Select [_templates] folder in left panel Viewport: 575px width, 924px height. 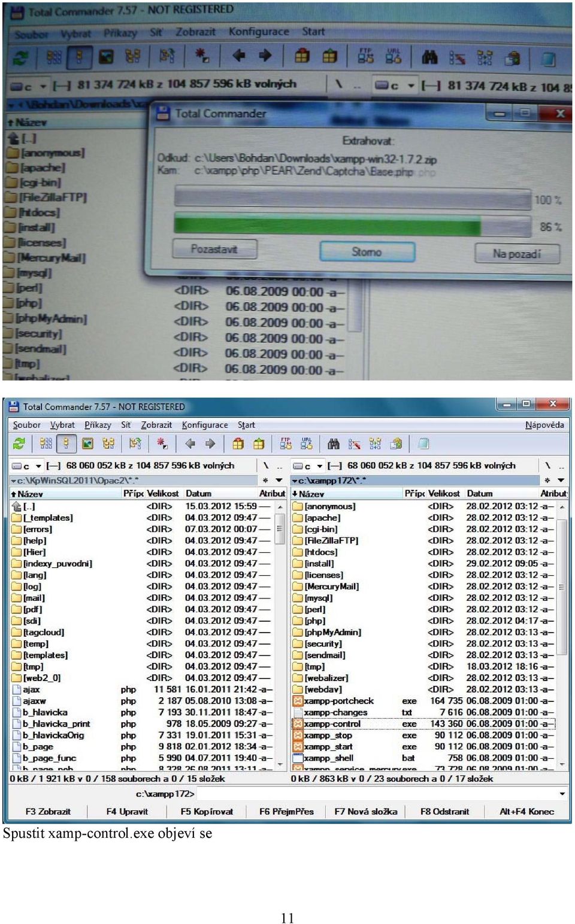[142, 518]
